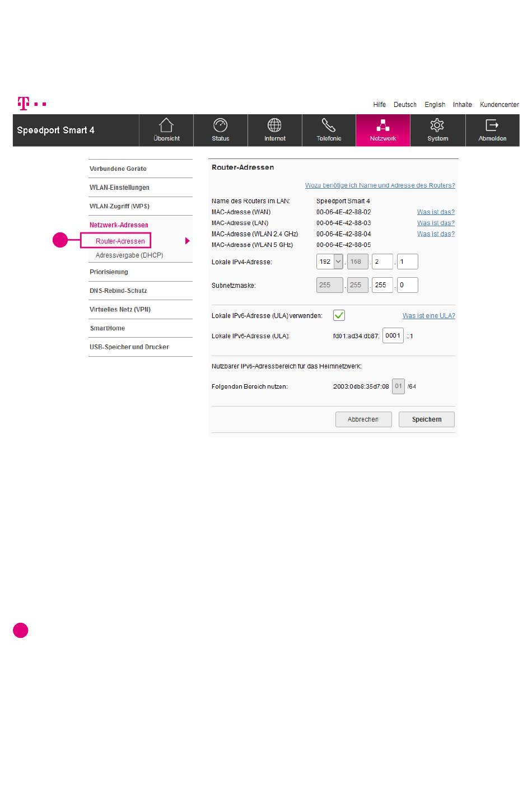The height and width of the screenshot is (798, 532).
Task: Click the ULA prefix fd01:ad34:db87: text
Action: 356,336
